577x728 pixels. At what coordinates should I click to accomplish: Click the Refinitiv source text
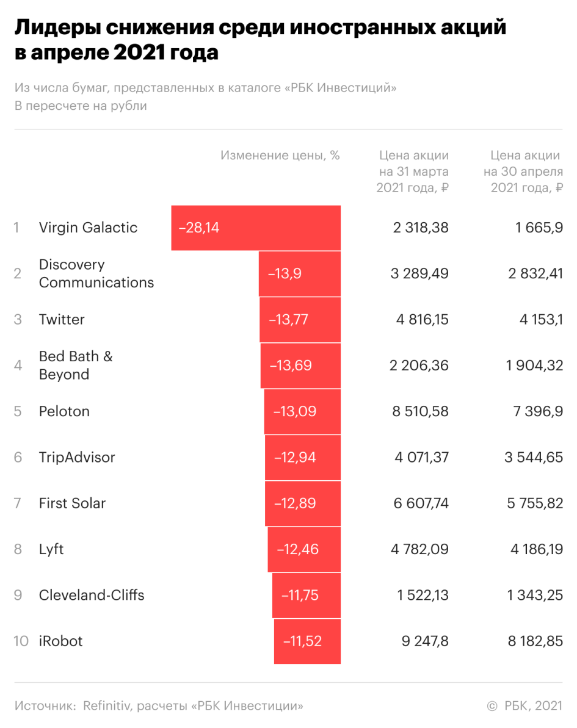click(159, 706)
